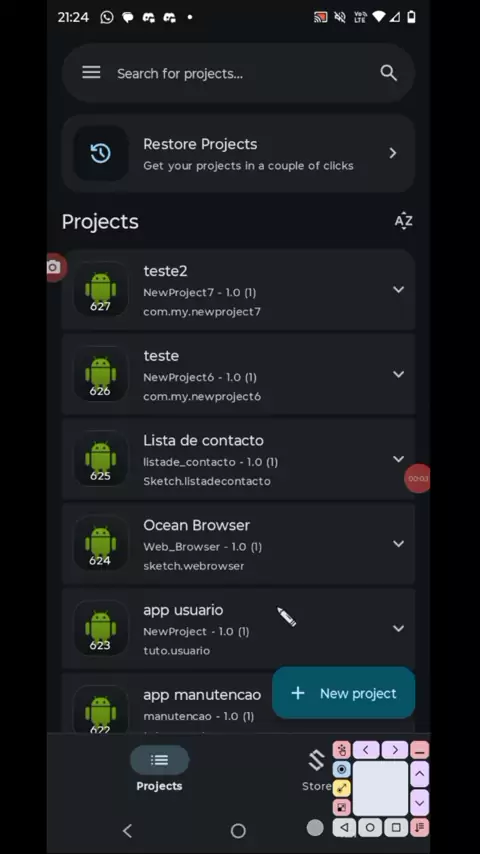Tap the yellow resize button on overlay panel
The width and height of the screenshot is (480, 854).
point(342,788)
